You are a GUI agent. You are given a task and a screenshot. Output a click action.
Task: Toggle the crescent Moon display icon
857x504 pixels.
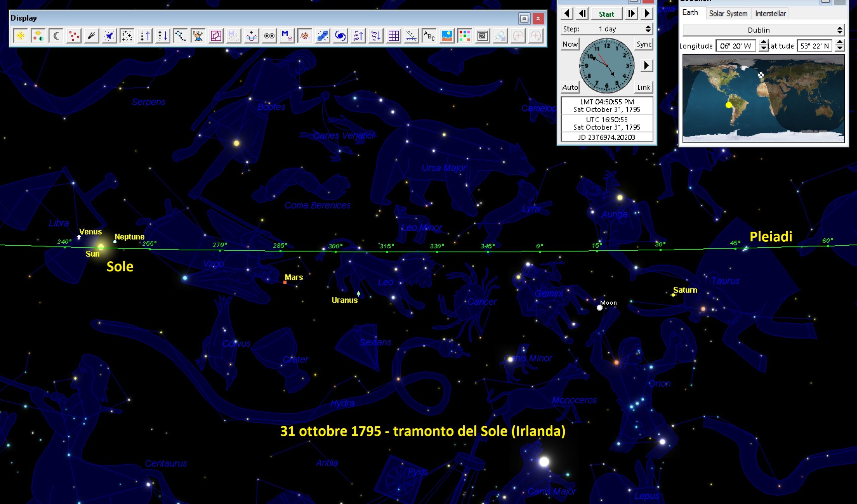(x=56, y=36)
